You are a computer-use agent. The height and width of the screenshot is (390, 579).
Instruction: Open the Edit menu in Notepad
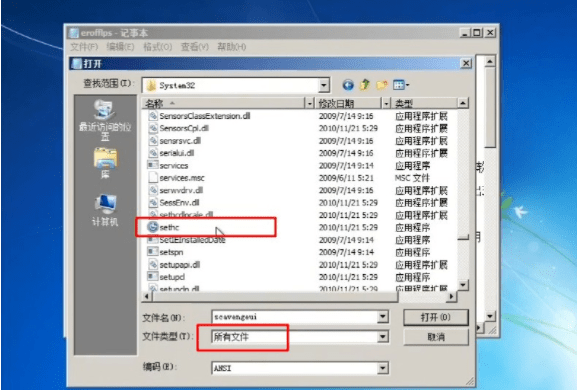pyautogui.click(x=120, y=47)
